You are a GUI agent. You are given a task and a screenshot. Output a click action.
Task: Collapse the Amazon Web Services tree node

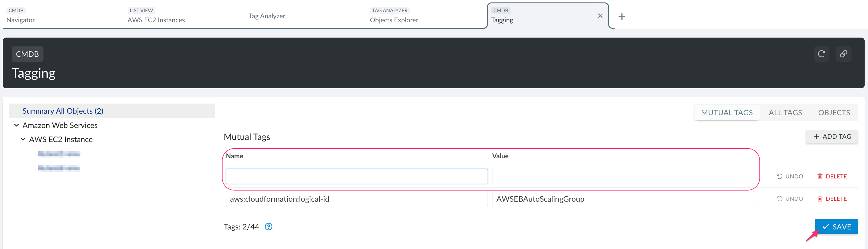coord(16,125)
